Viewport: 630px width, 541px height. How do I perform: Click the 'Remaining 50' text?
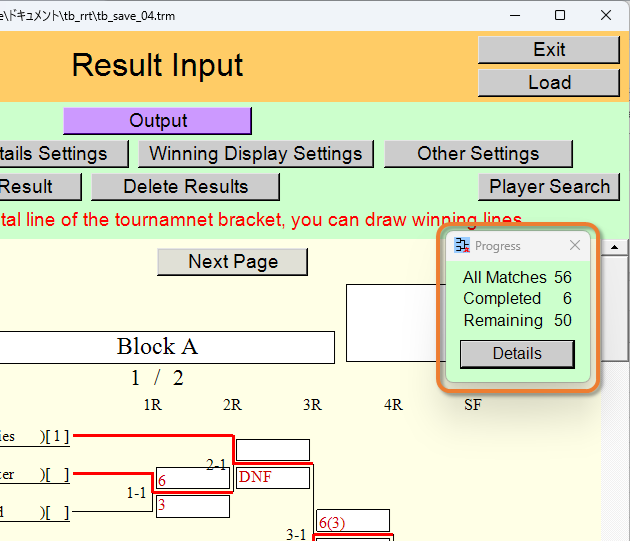(x=517, y=320)
